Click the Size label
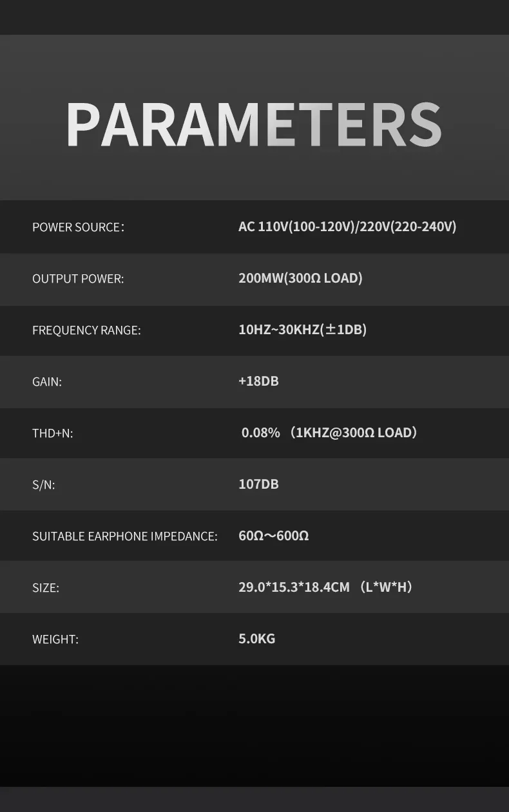This screenshot has height=812, width=509. [46, 588]
